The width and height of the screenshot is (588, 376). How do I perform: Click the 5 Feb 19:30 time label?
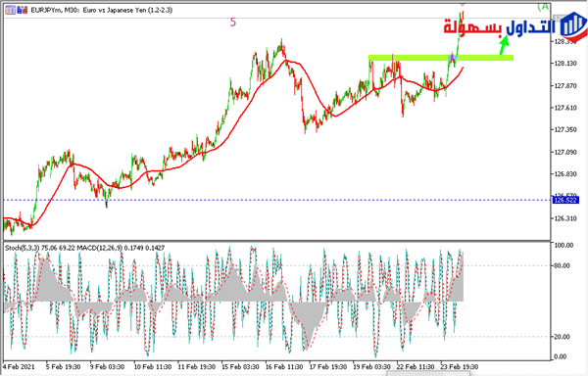[64, 366]
